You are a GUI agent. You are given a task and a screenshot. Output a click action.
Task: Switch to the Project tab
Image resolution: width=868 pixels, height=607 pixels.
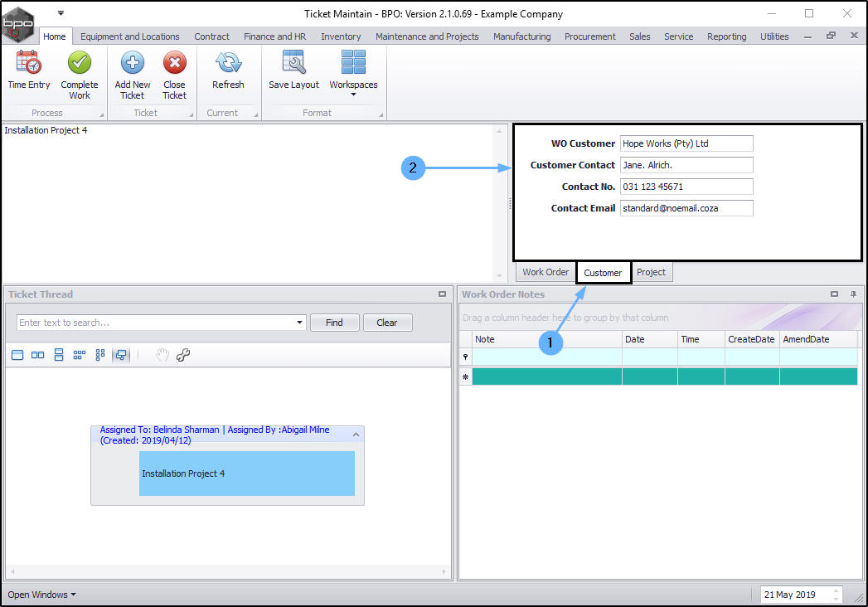[x=651, y=272]
